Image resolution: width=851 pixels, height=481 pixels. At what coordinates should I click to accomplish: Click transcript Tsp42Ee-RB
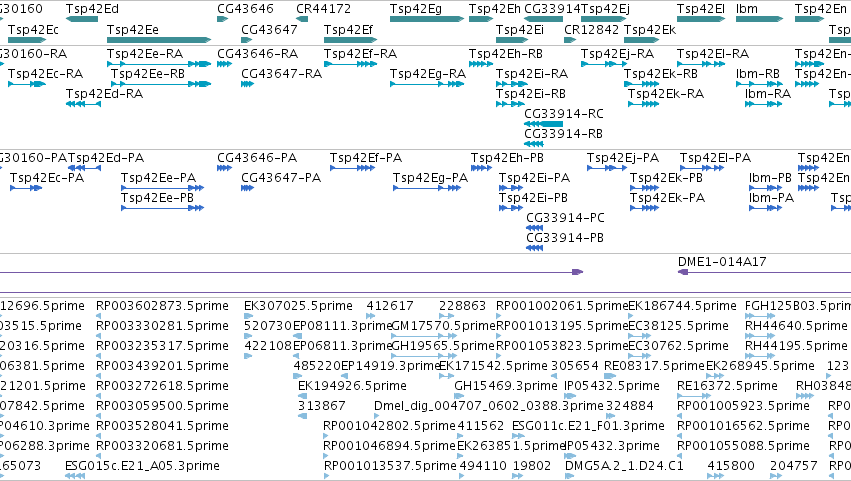pyautogui.click(x=148, y=74)
